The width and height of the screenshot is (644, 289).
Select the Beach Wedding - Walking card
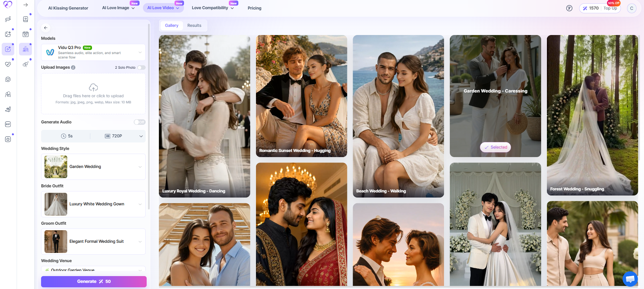point(398,116)
